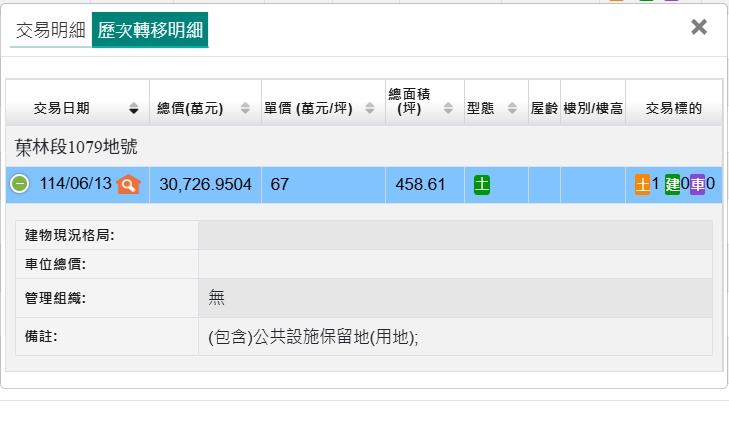Screen dimensions: 729x429
Task: Click the orange house search icon
Action: click(x=129, y=184)
